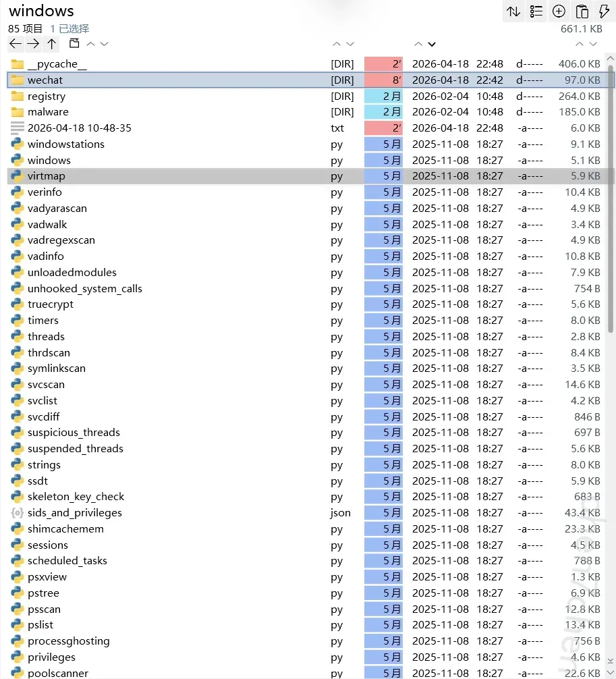Click the lightning bolt actions icon
This screenshot has width=616, height=679.
click(x=604, y=11)
